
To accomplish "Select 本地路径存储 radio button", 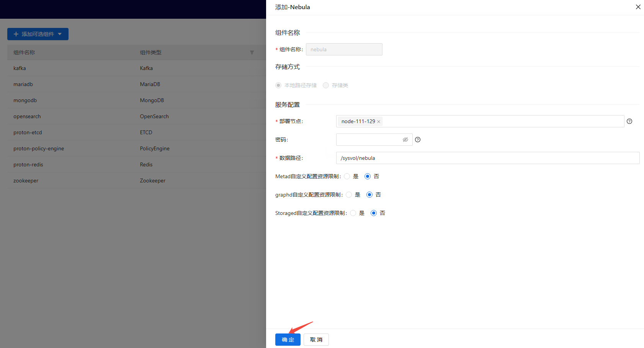I will coord(278,85).
